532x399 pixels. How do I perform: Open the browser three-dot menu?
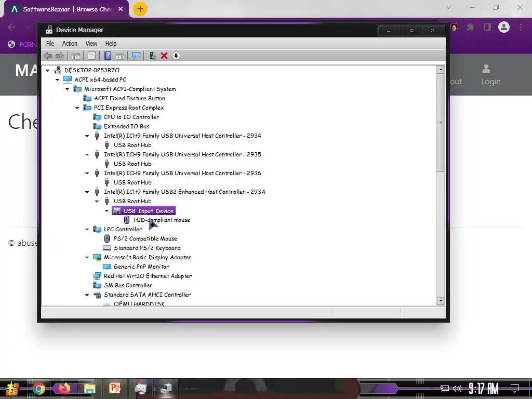tap(521, 27)
